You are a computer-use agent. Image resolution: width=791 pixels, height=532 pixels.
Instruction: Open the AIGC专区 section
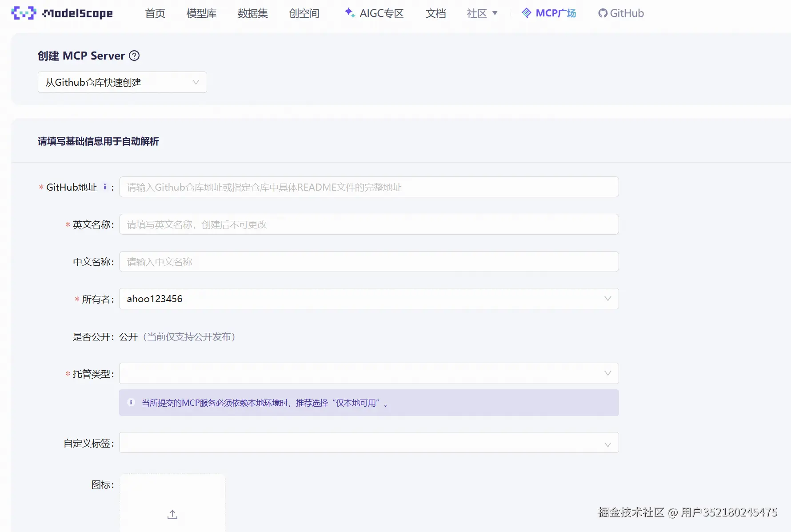point(374,13)
